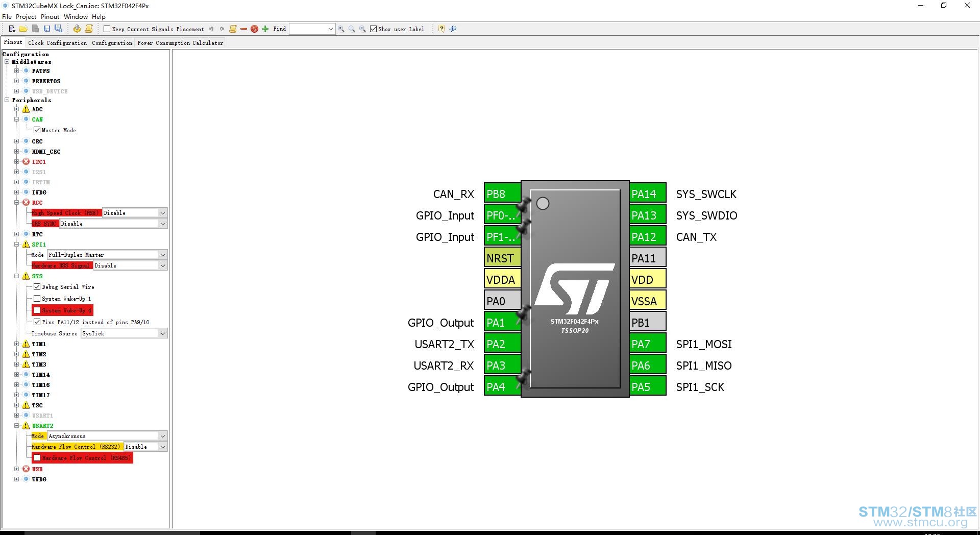
Task: Click the Zoom Out magnifier icon
Action: point(362,29)
